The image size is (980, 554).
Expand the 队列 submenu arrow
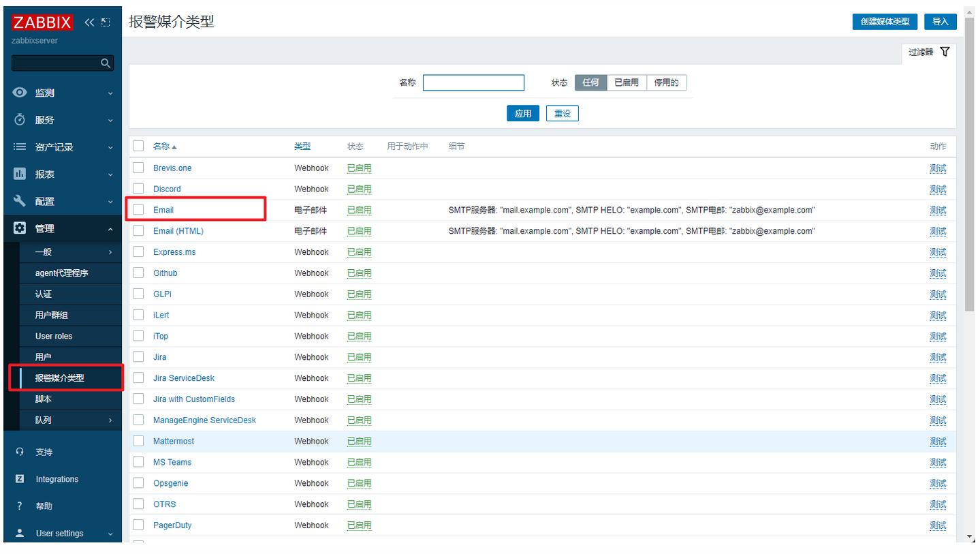click(110, 420)
